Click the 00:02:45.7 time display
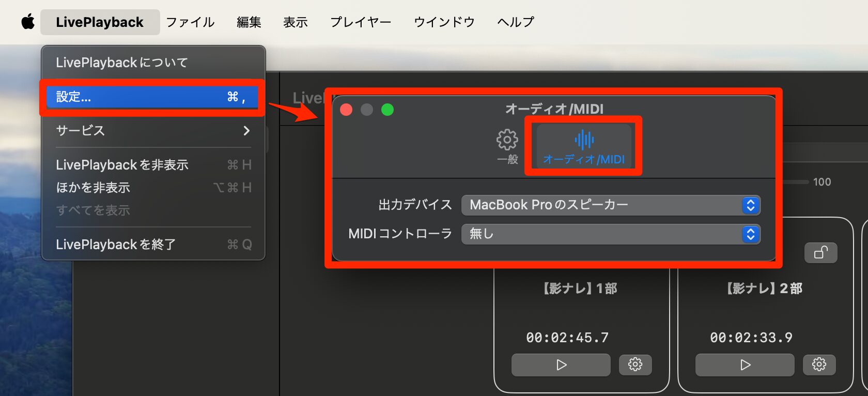This screenshot has width=868, height=396. coord(567,338)
